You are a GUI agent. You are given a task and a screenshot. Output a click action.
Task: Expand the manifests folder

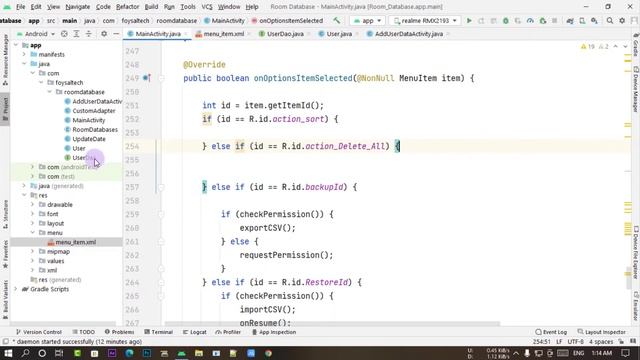(24, 54)
